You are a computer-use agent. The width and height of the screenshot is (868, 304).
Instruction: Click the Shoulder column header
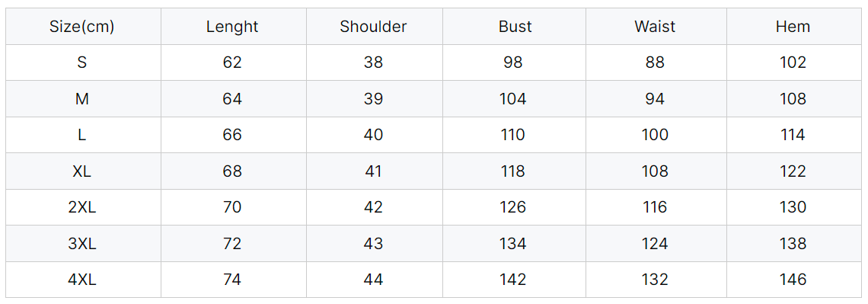click(374, 27)
